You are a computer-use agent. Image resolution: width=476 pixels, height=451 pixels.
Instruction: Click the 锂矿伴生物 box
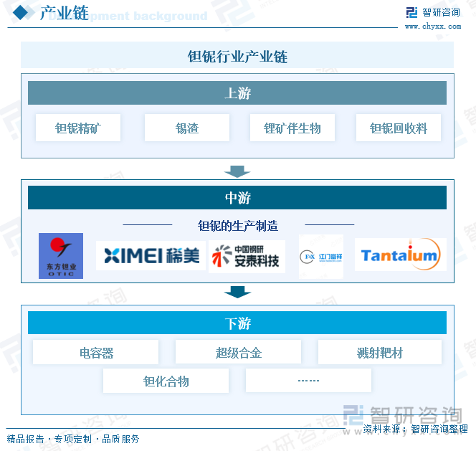coord(292,128)
